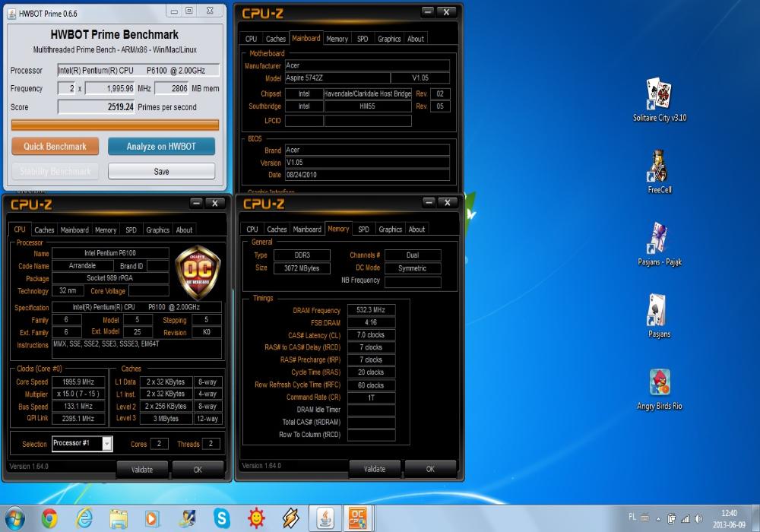This screenshot has width=760, height=532.
Task: Click the network signal tray icon
Action: pos(686,519)
